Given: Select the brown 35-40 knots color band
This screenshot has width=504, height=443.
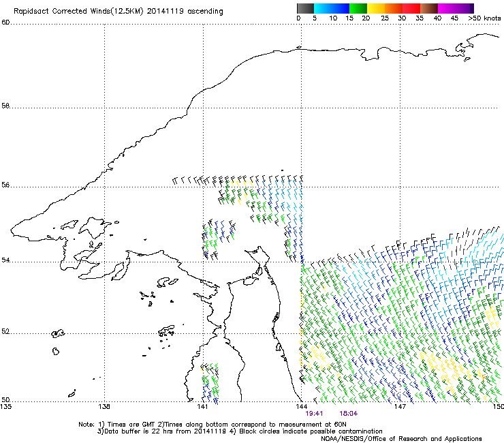Looking at the screenshot, I should (x=429, y=8).
